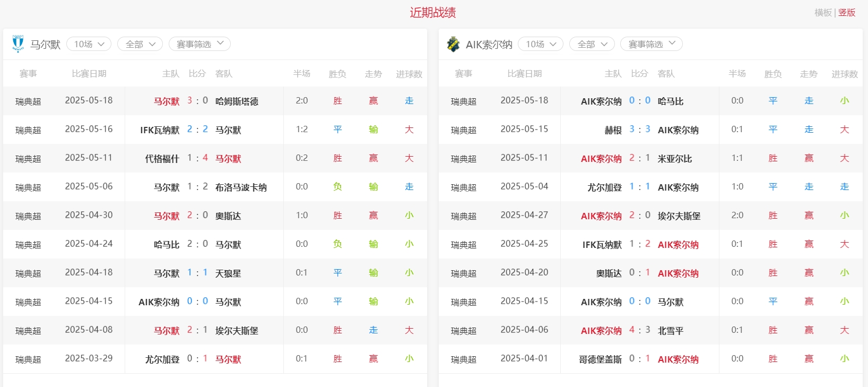The height and width of the screenshot is (387, 868).
Task: Open 哈姆斯塔德 team link in 2025-05-18 match
Action: (237, 101)
